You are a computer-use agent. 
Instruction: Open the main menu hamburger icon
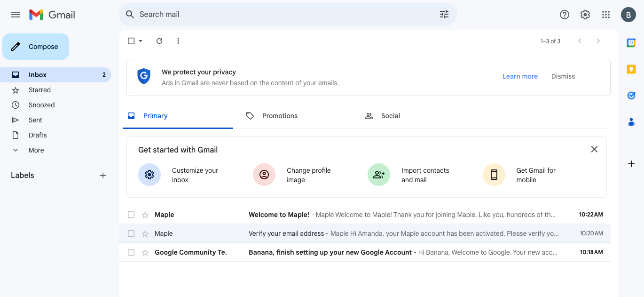pyautogui.click(x=16, y=15)
